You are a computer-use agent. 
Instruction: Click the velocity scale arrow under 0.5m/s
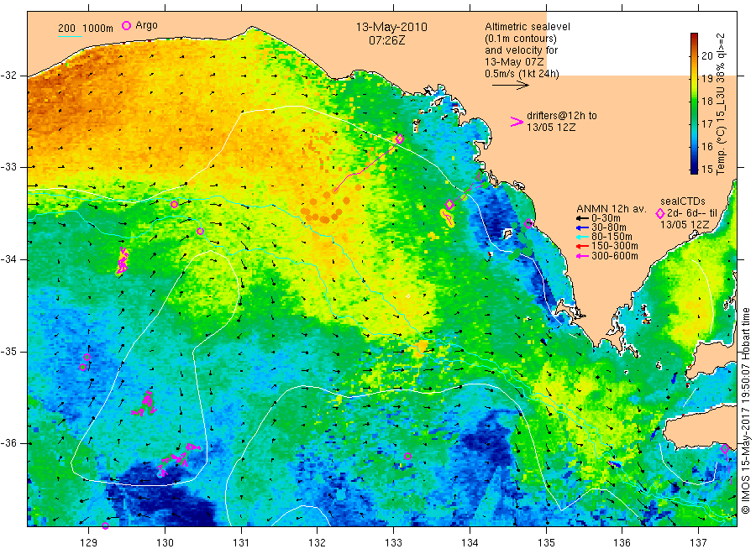511,86
